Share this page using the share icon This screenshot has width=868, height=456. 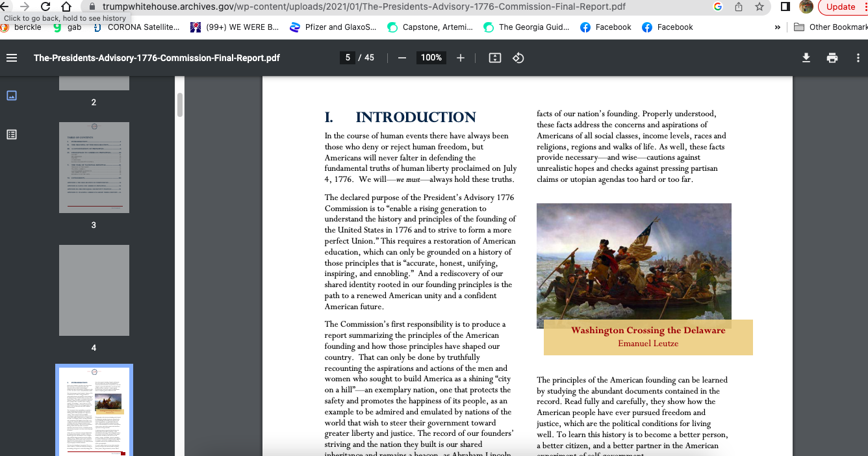739,6
